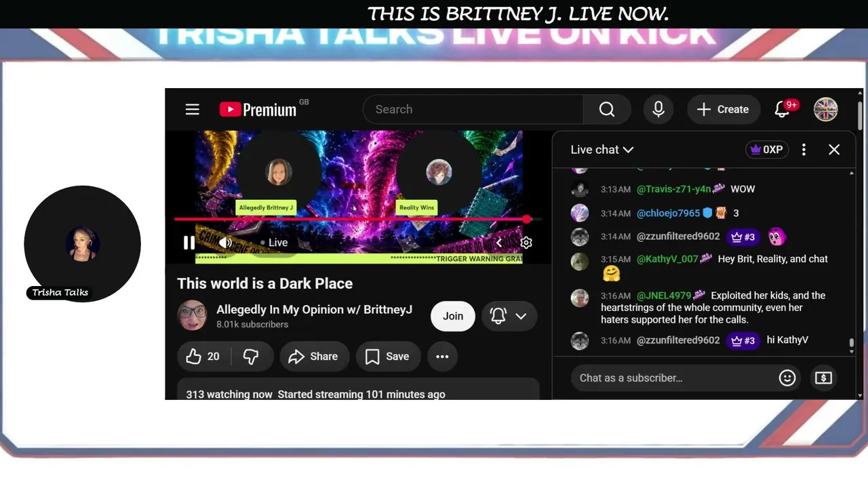Save the video to a playlist

(388, 357)
